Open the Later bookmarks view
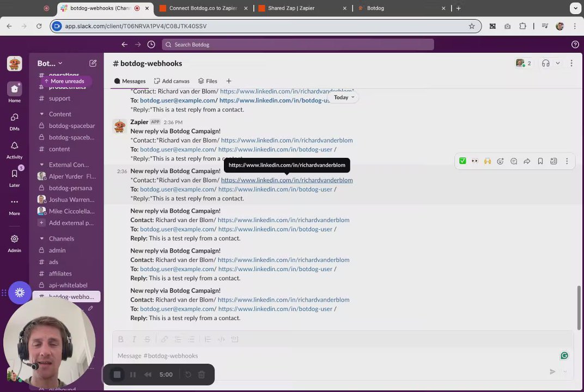The width and height of the screenshot is (584, 392). (14, 178)
